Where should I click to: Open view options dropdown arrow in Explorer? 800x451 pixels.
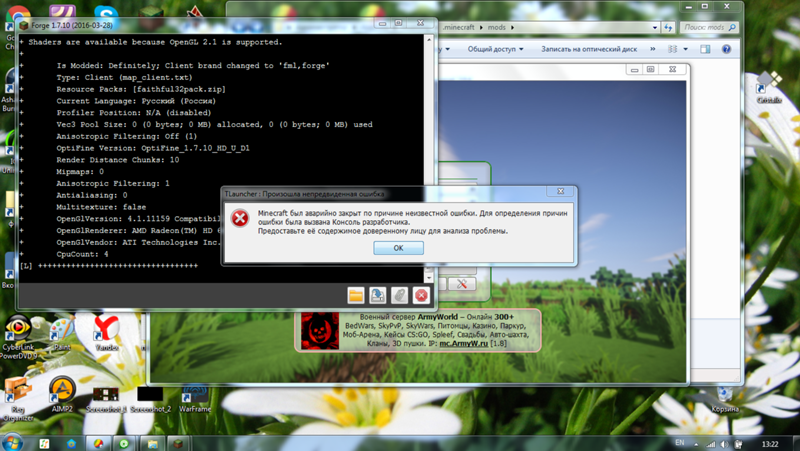(685, 49)
